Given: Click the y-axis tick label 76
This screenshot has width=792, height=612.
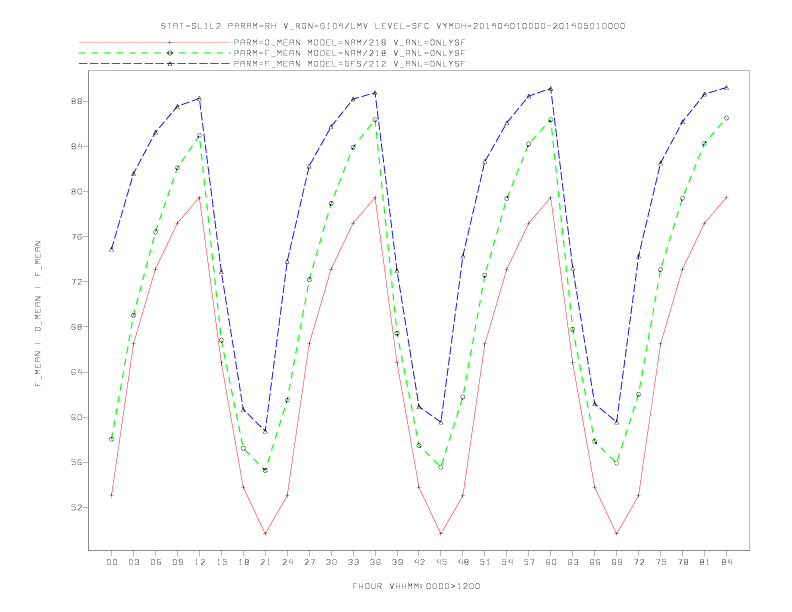Looking at the screenshot, I should click(75, 237).
